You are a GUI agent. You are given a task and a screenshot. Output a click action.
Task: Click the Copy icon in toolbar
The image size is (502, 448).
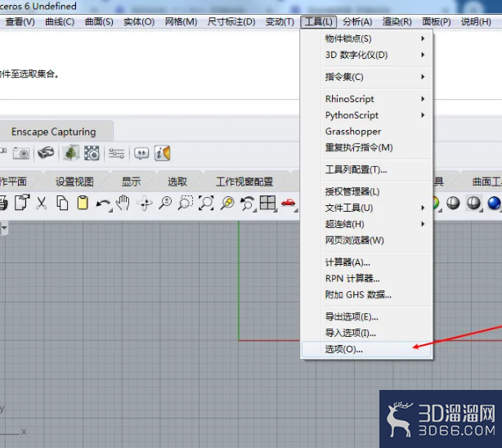[62, 203]
